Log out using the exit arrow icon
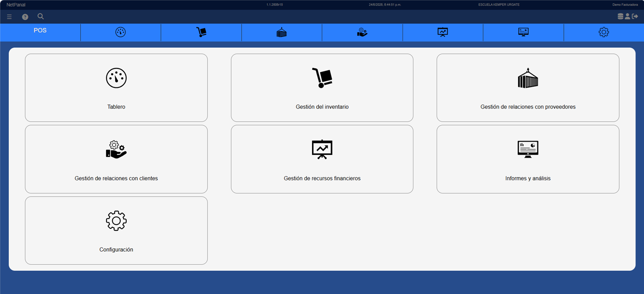644x294 pixels. point(635,16)
